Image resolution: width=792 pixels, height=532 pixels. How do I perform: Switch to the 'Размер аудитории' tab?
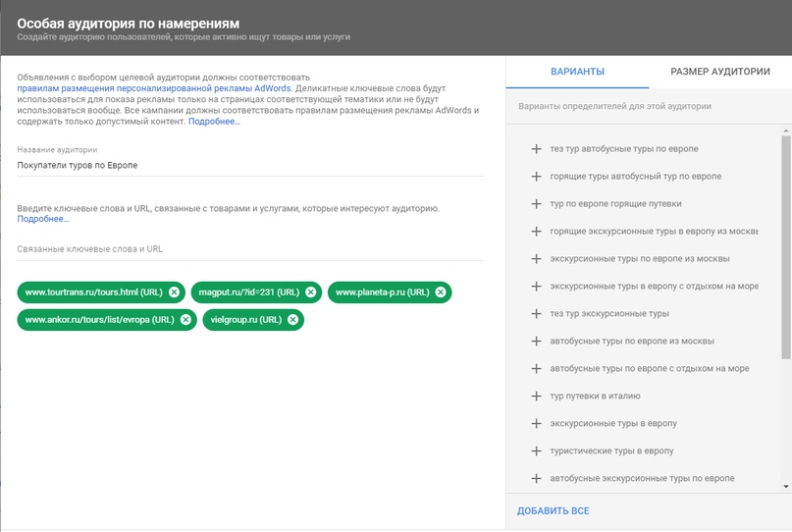tap(719, 72)
